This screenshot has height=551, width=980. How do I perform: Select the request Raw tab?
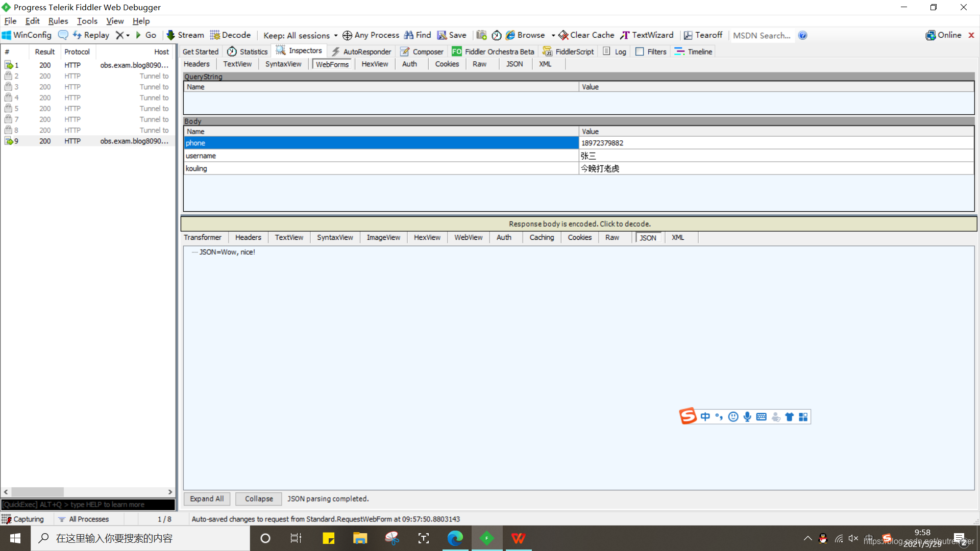click(479, 64)
